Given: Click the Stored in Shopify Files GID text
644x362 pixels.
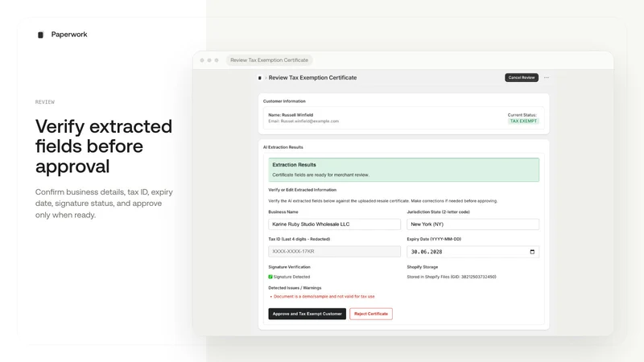Looking at the screenshot, I should coord(452,277).
